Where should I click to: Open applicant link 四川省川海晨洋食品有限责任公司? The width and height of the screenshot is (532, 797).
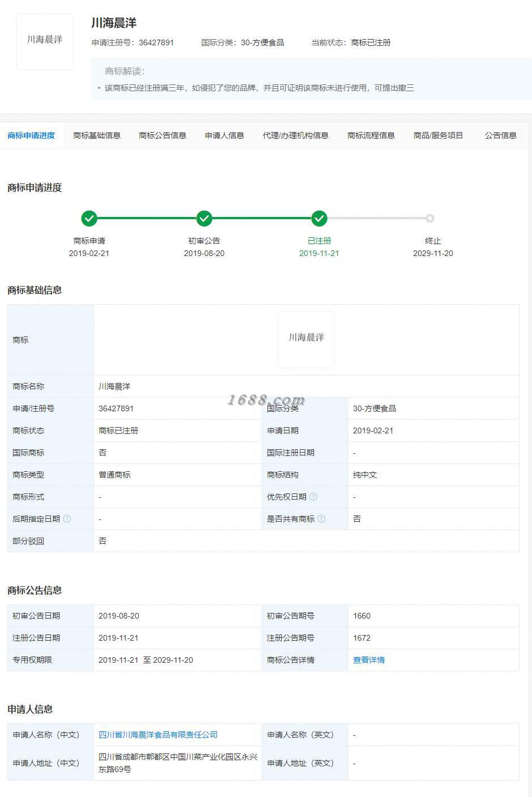click(158, 735)
